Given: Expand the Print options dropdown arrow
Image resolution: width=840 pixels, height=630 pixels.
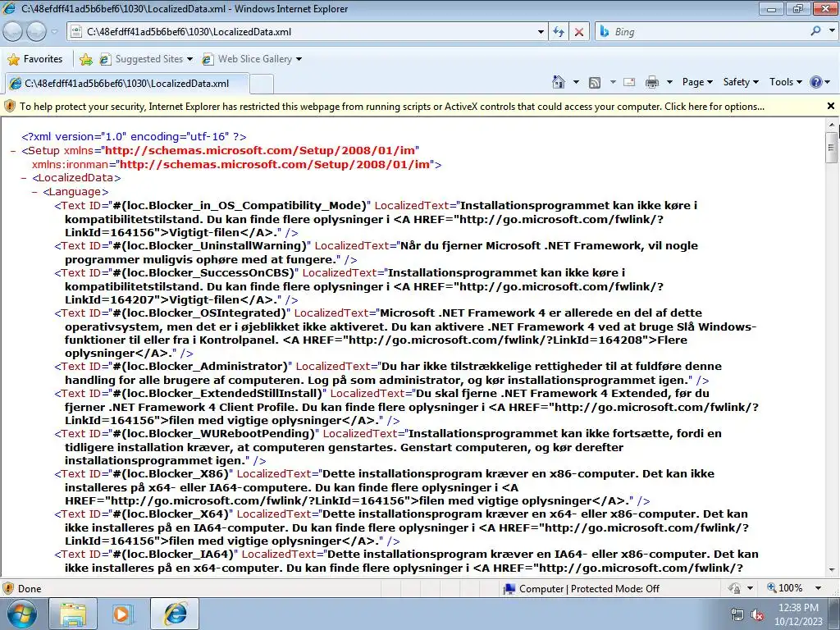Looking at the screenshot, I should (x=669, y=82).
